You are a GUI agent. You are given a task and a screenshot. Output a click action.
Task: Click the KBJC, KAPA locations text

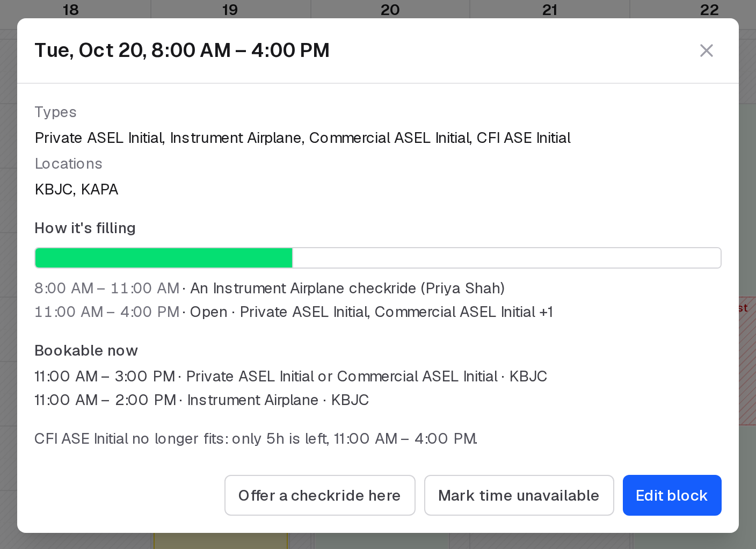point(76,190)
